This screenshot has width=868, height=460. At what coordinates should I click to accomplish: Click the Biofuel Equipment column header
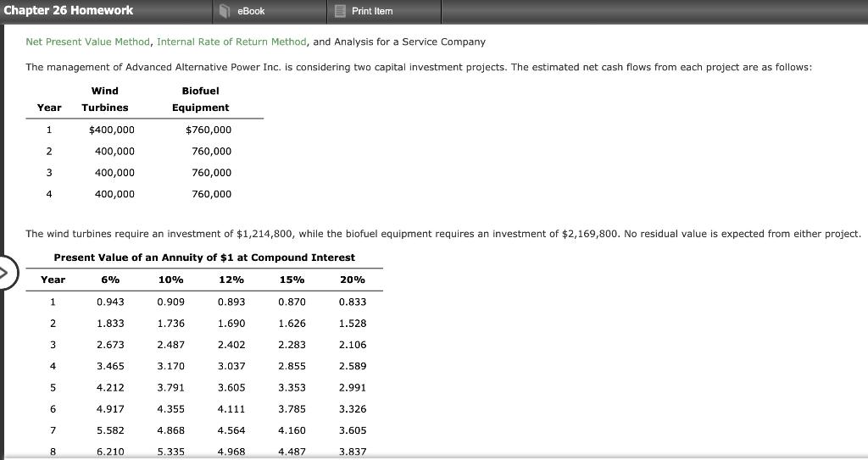[x=200, y=99]
